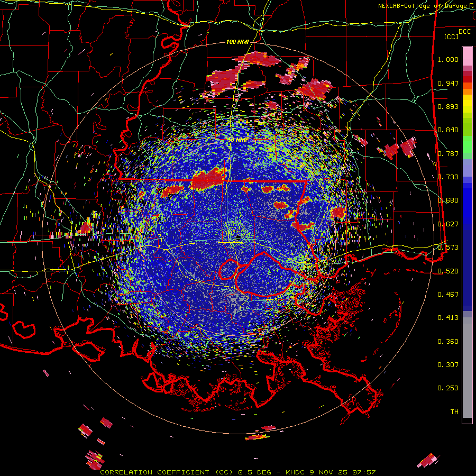Click the 0.947 scale value
Viewport: 476px width, 476px height.
coord(448,83)
